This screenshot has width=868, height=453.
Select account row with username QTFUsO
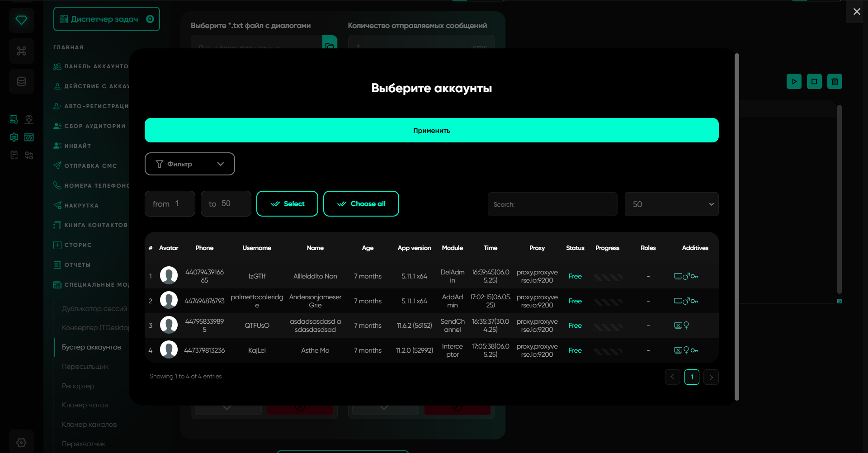coord(257,326)
